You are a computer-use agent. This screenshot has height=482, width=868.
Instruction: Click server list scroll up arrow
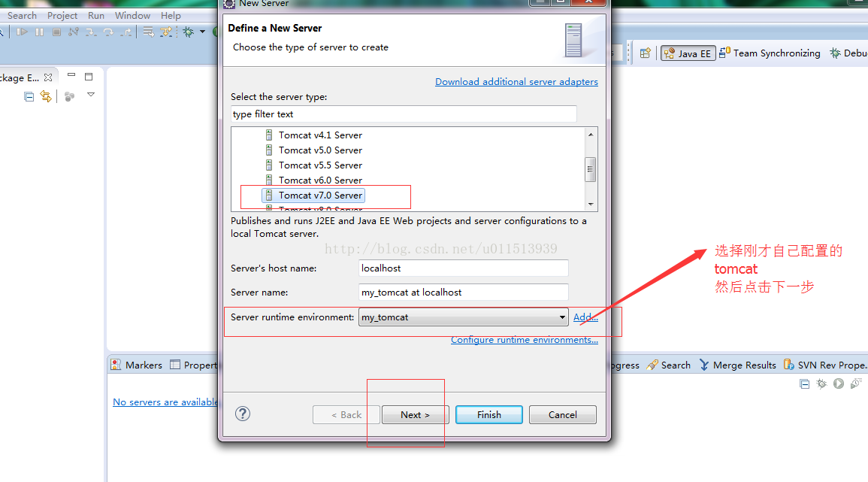coord(591,135)
